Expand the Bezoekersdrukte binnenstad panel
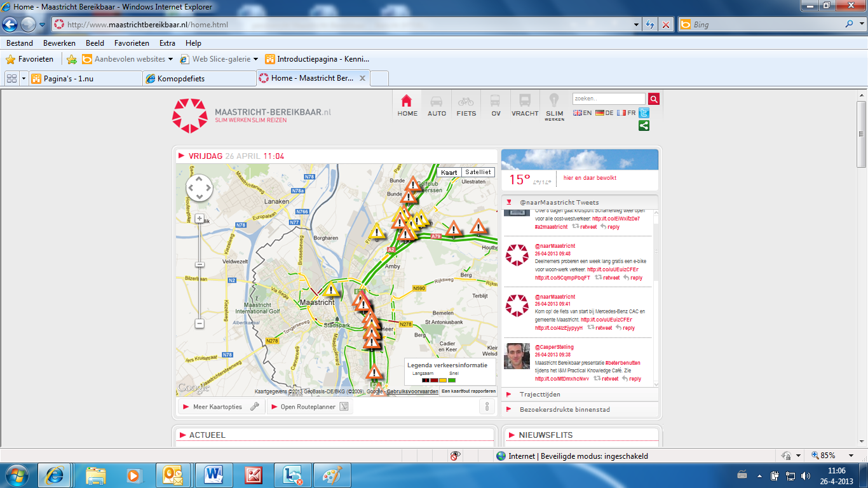868x488 pixels. pyautogui.click(x=580, y=410)
